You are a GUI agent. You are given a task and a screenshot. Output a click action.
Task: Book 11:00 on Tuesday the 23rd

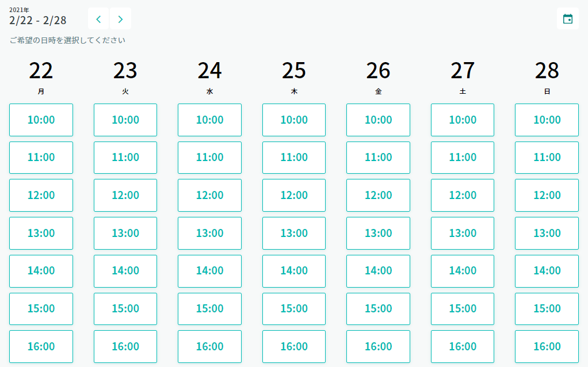(125, 158)
